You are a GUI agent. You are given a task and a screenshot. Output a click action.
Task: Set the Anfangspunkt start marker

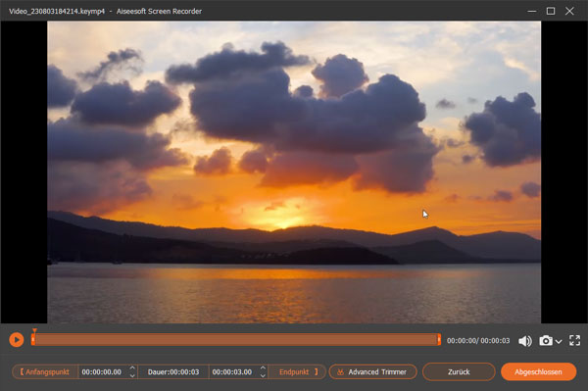[x=45, y=371]
